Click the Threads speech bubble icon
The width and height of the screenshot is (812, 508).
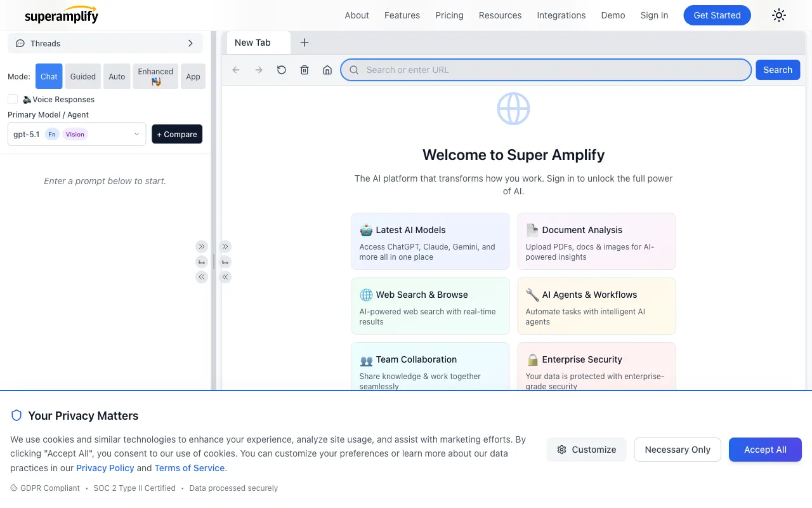tap(20, 43)
